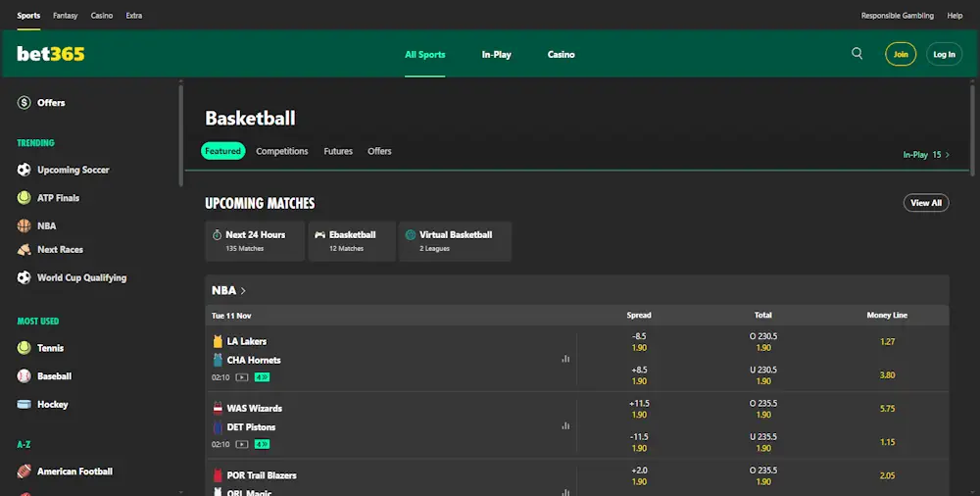Image resolution: width=980 pixels, height=496 pixels.
Task: Select Lakers spread -8.5 odds
Action: tap(639, 342)
